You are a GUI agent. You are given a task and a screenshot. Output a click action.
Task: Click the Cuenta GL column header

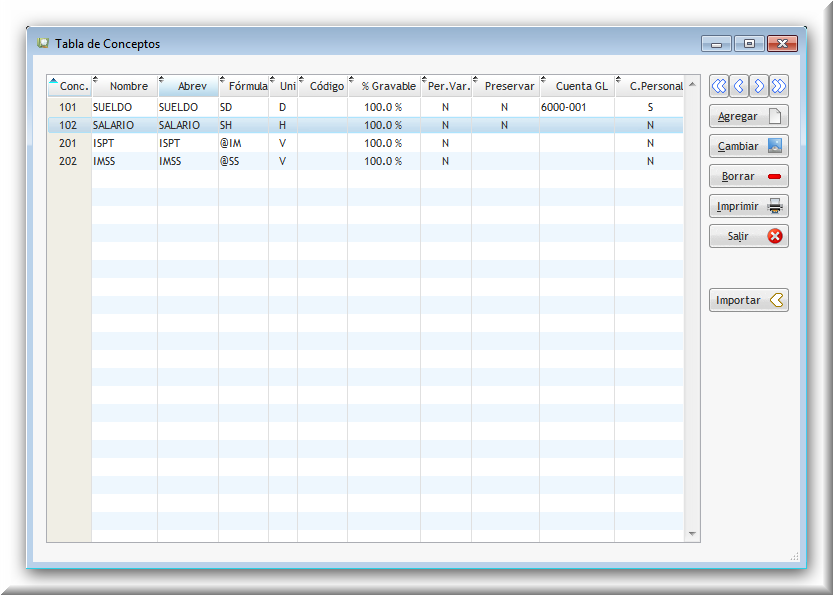[577, 86]
